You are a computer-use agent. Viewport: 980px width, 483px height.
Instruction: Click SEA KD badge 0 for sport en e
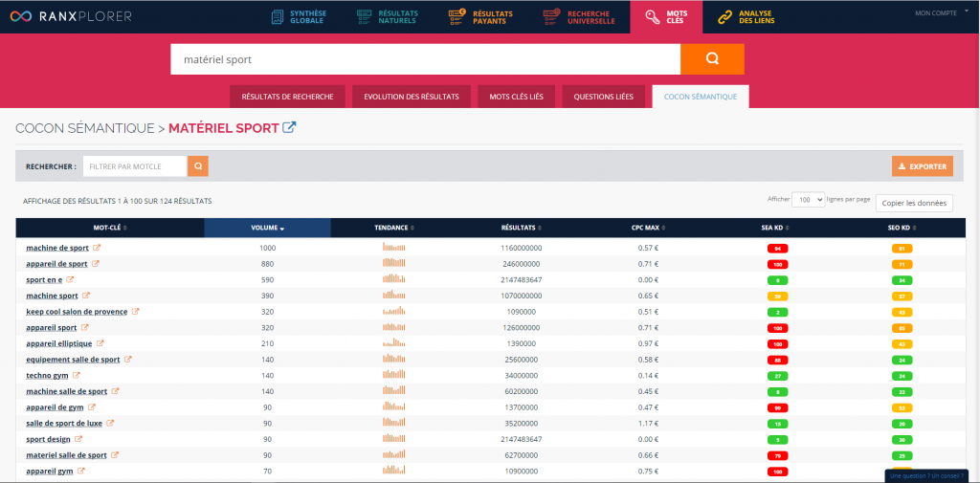[x=777, y=280]
